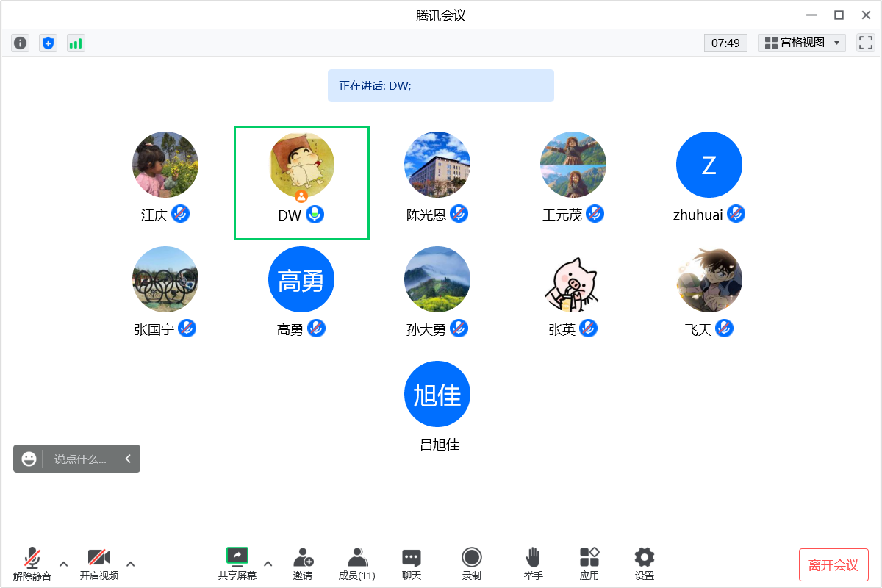Screen dimensions: 882x588
Task: Check the green network signal icon
Action: point(76,43)
